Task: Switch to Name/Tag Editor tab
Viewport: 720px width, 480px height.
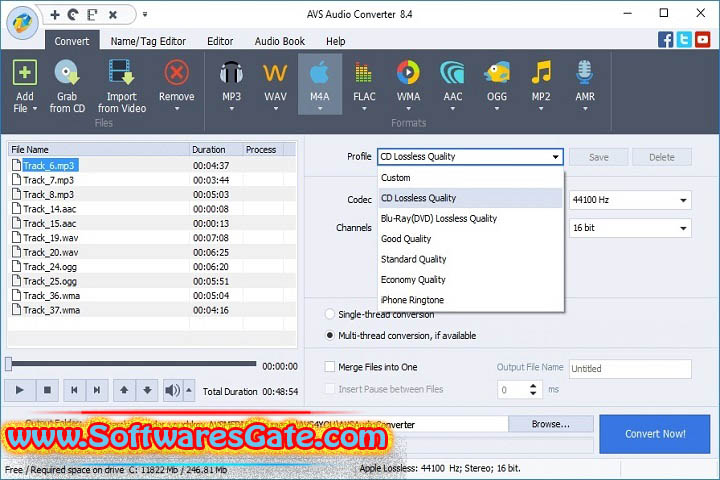Action: click(x=148, y=41)
